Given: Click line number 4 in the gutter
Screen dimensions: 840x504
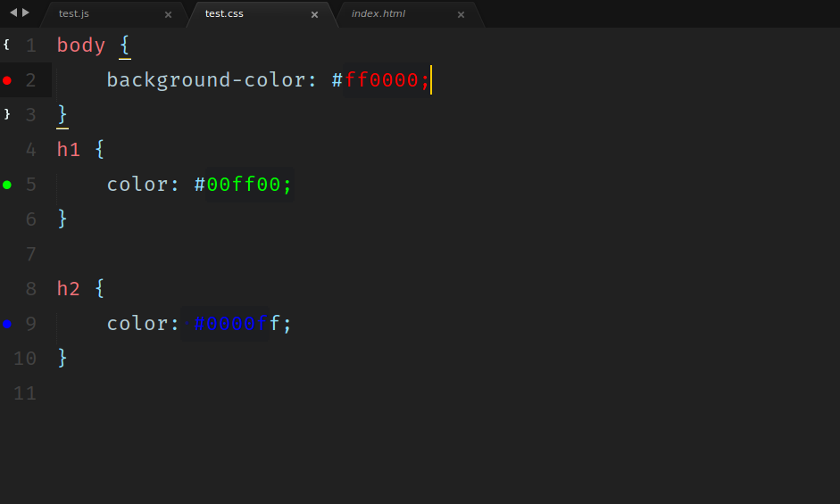Looking at the screenshot, I should [x=31, y=150].
